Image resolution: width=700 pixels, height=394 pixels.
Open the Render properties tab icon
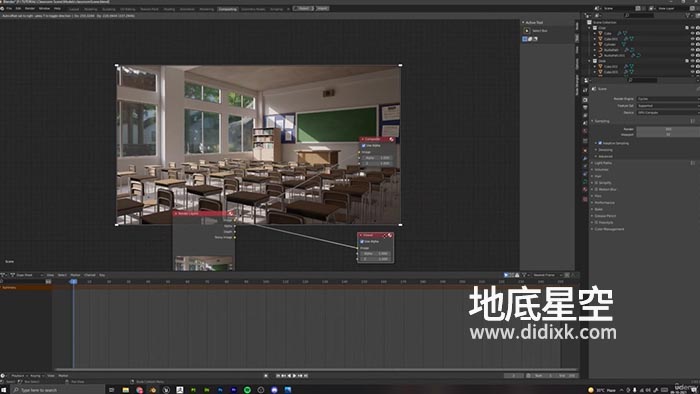(585, 100)
